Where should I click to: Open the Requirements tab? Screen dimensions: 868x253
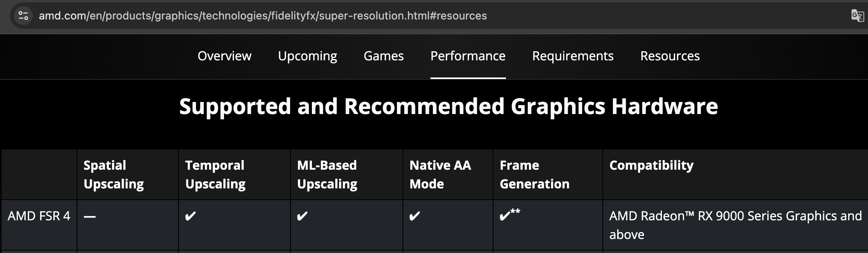(x=573, y=56)
